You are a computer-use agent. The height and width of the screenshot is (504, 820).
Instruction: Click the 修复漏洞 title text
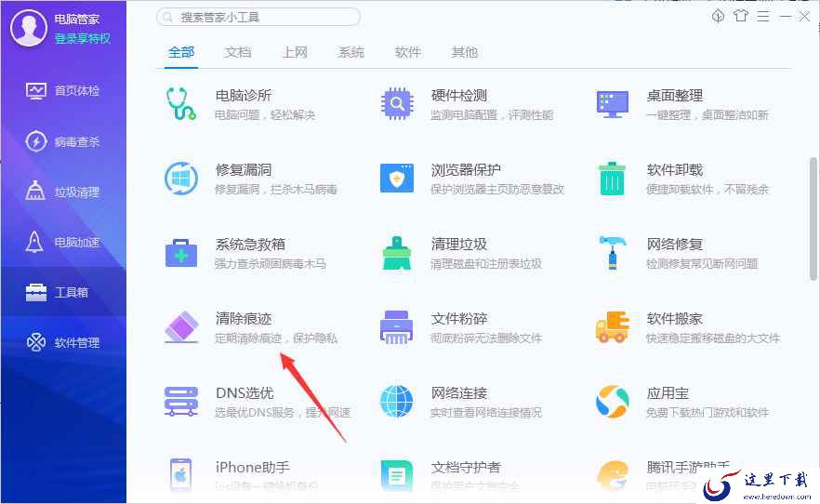244,170
